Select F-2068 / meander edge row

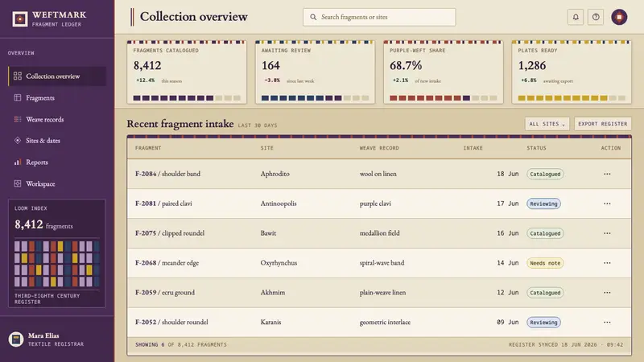[379, 263]
